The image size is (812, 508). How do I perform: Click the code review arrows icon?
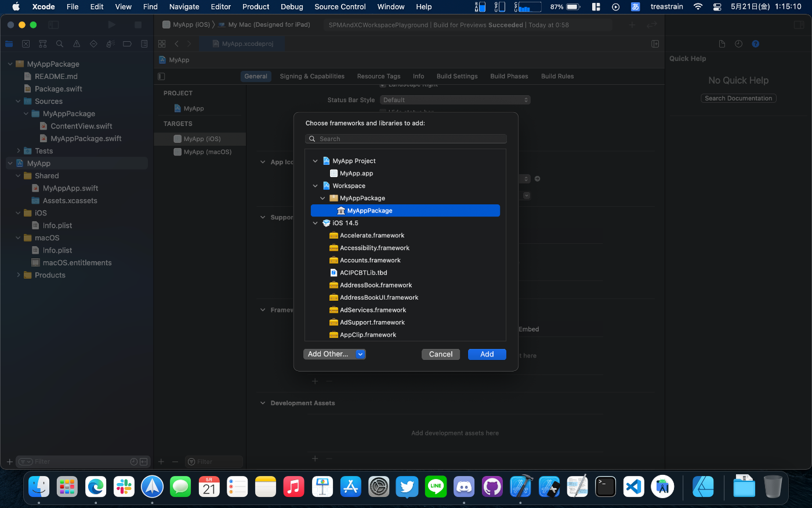pos(652,25)
